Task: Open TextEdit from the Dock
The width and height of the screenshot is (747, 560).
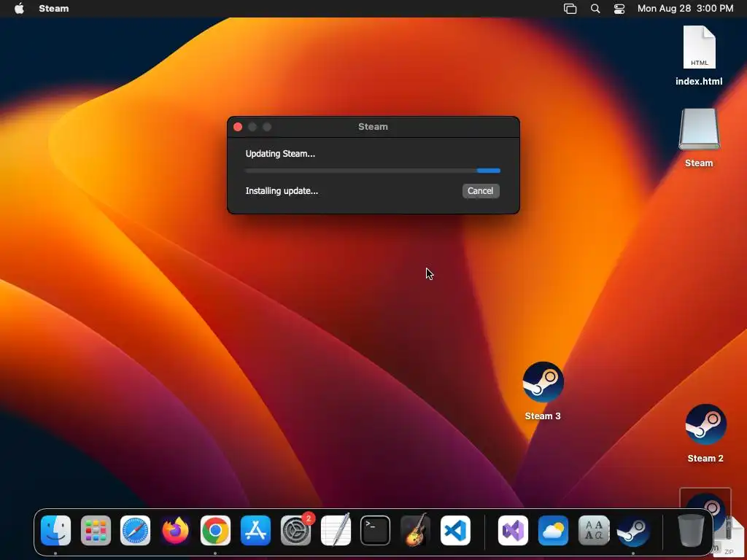Action: coord(336,529)
